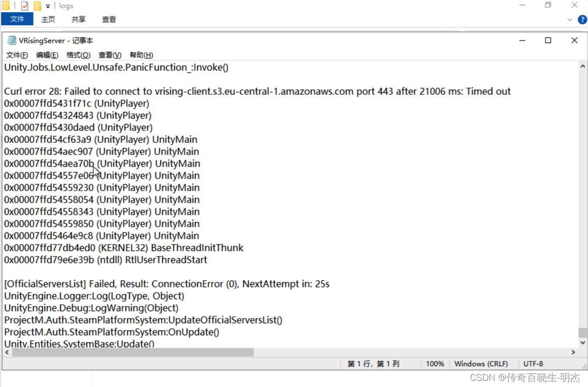The width and height of the screenshot is (588, 387).
Task: Click the 0x00007ffd54559230 UnityMain line
Action: (101, 188)
